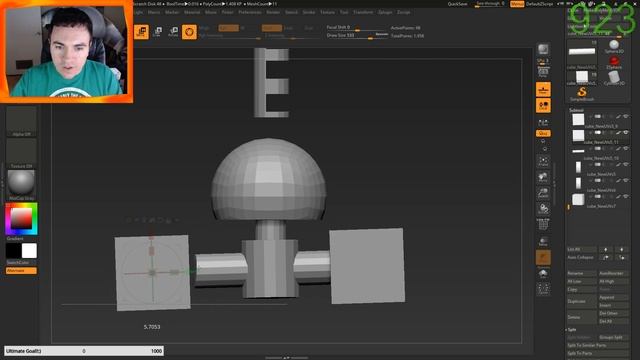
Task: Open the Zplugin menu
Action: click(385, 12)
